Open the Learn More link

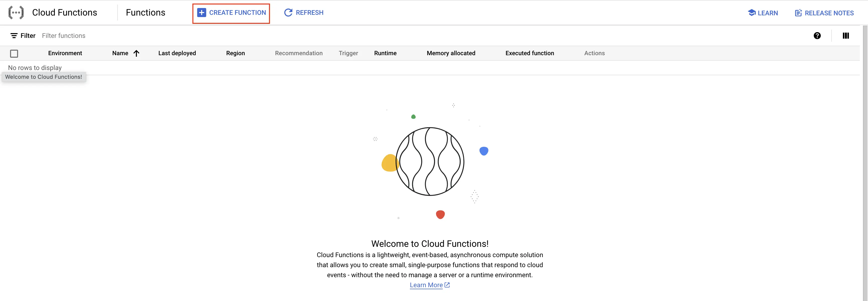coord(426,285)
